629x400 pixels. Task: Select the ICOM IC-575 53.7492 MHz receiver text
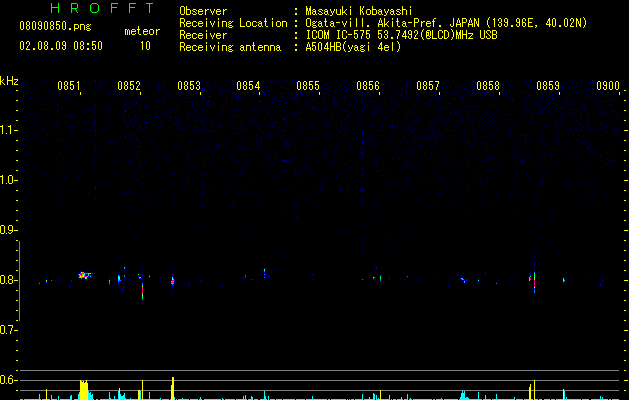(401, 35)
